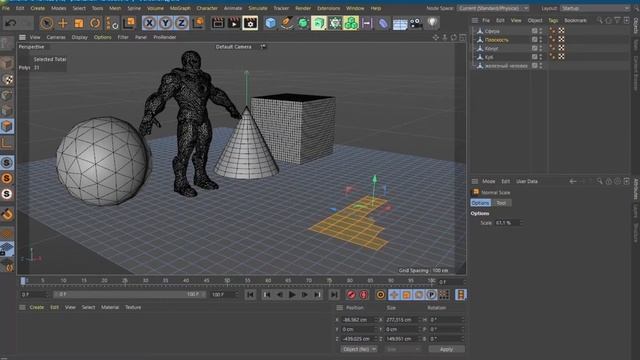The image size is (640, 360).
Task: Go to start of animation
Action: click(250, 294)
